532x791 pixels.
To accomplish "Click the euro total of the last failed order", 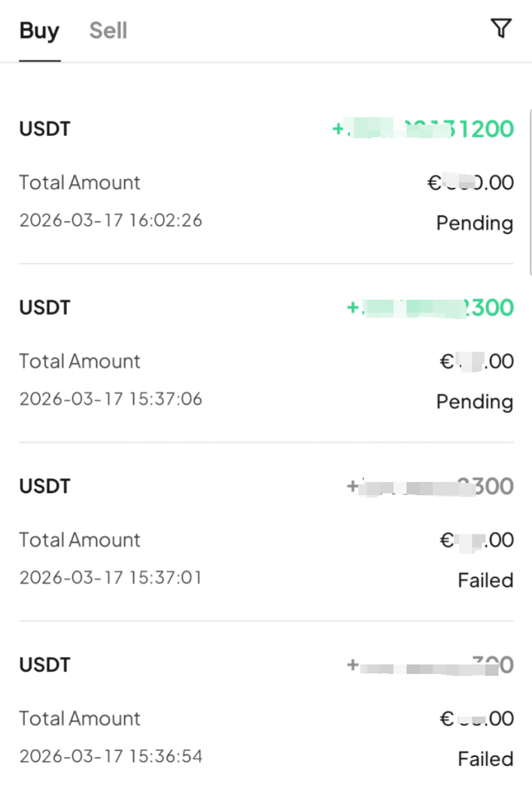I will [x=476, y=718].
